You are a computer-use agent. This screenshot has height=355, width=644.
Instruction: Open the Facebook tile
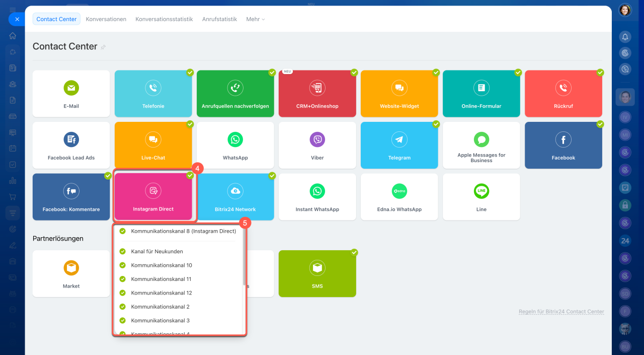pos(563,145)
